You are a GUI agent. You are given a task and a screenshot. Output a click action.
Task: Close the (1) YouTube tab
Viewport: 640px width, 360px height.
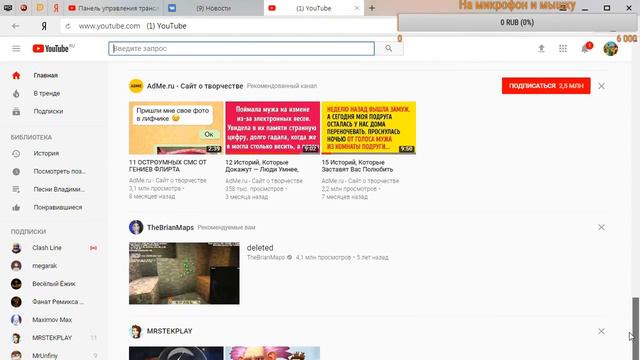[x=357, y=8]
